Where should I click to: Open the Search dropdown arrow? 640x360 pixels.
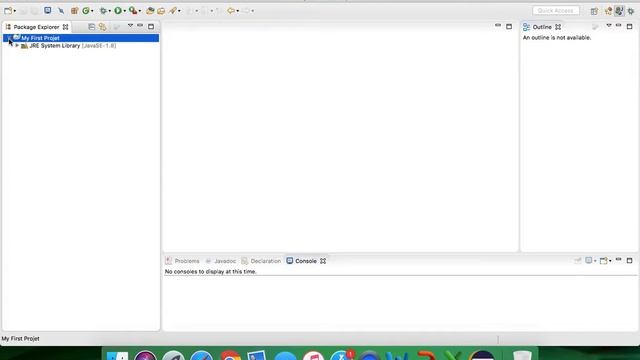click(179, 11)
